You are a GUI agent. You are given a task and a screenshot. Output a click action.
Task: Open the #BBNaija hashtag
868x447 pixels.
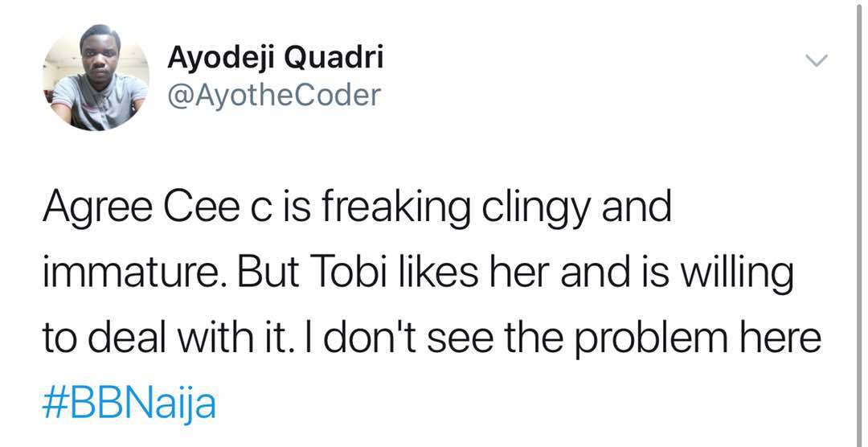(129, 401)
